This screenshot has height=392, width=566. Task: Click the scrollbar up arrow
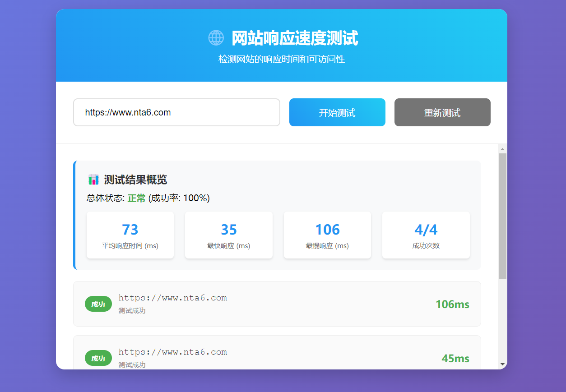[502, 149]
